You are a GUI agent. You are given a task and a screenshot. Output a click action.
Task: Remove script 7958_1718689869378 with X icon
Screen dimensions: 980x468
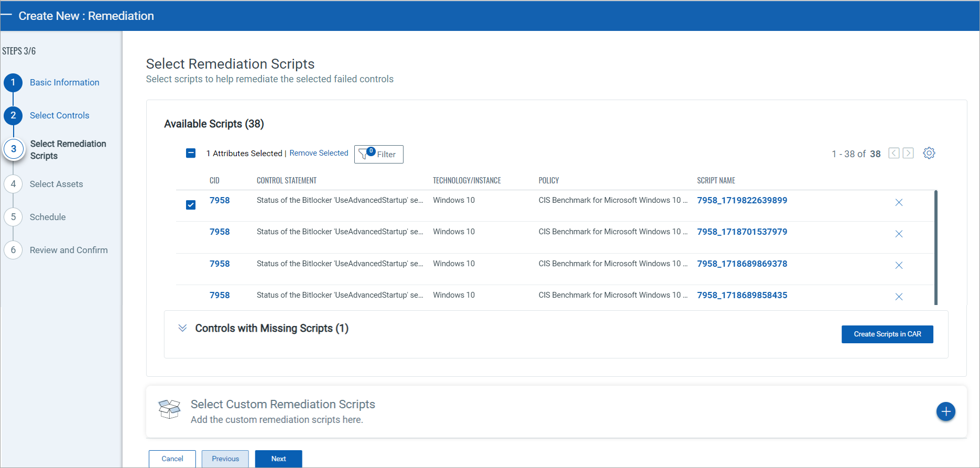coord(899,265)
